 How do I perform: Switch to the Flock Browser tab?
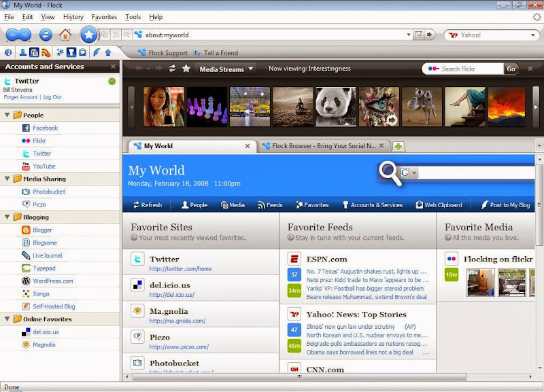[x=323, y=146]
